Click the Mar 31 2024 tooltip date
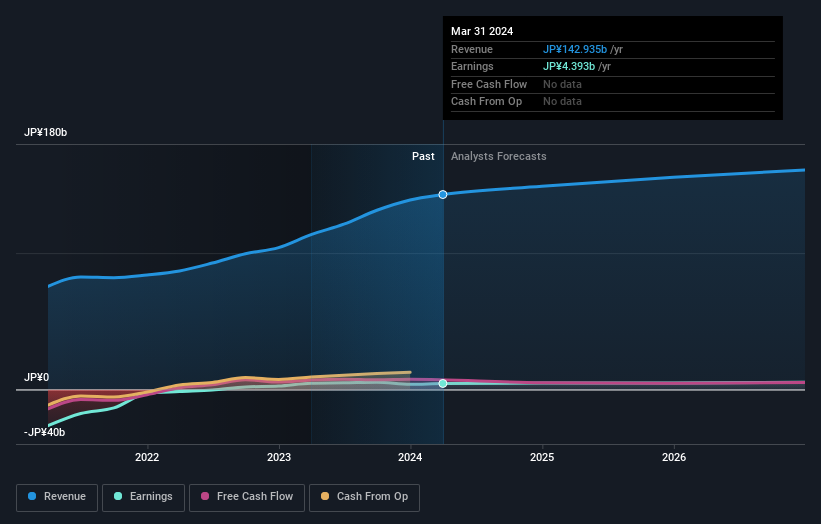 tap(482, 31)
